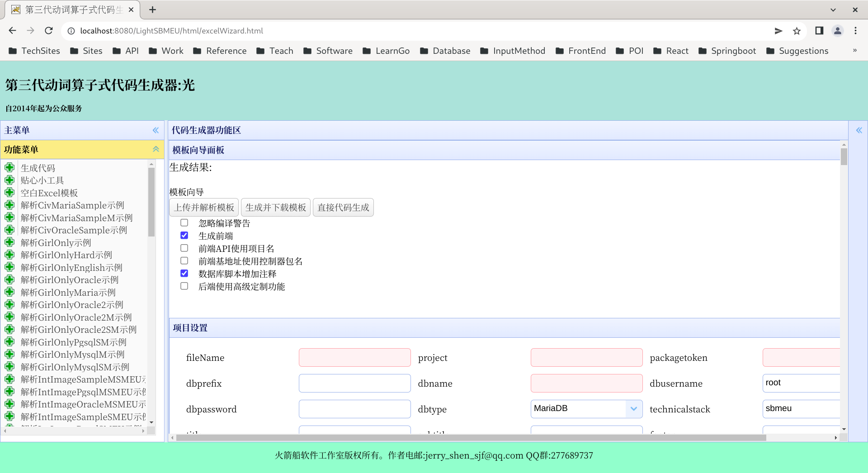Click green plus icon beside 贴心小工具
This screenshot has width=868, height=473.
coord(9,180)
